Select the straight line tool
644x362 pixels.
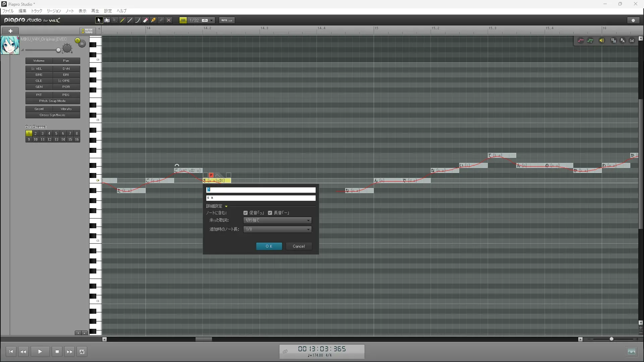[x=130, y=20]
